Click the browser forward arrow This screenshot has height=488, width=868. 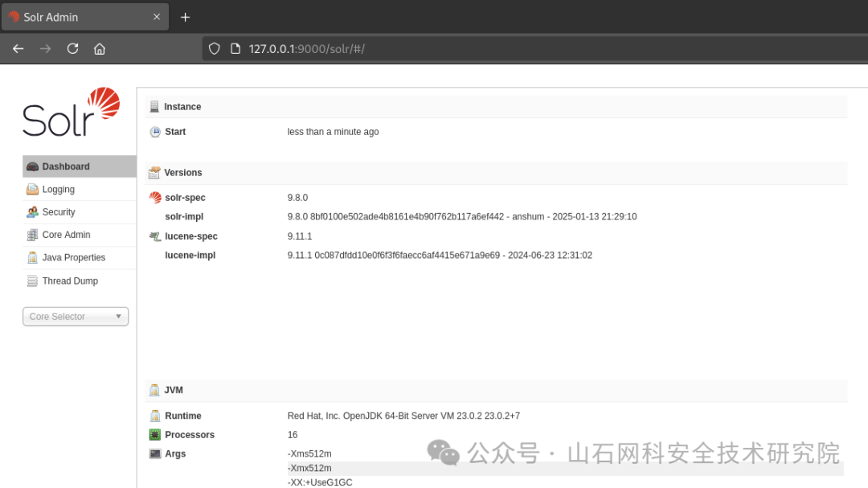(45, 49)
